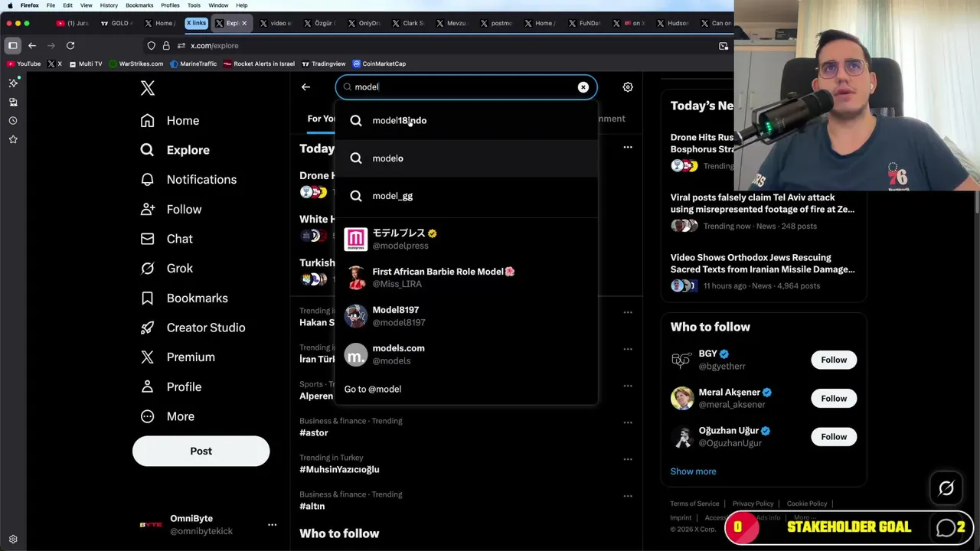The width and height of the screenshot is (980, 551).
Task: Open First African Barbie Role Model account
Action: [x=465, y=277]
